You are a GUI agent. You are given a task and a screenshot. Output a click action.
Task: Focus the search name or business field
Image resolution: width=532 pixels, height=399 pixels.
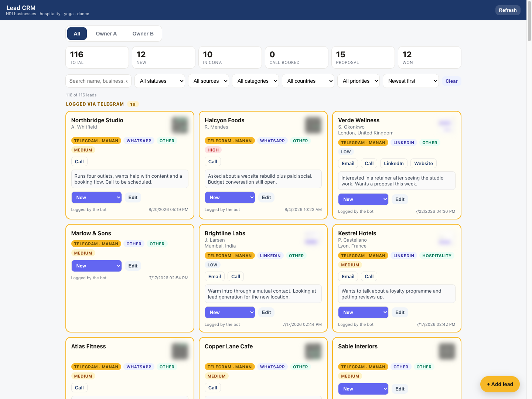click(98, 81)
